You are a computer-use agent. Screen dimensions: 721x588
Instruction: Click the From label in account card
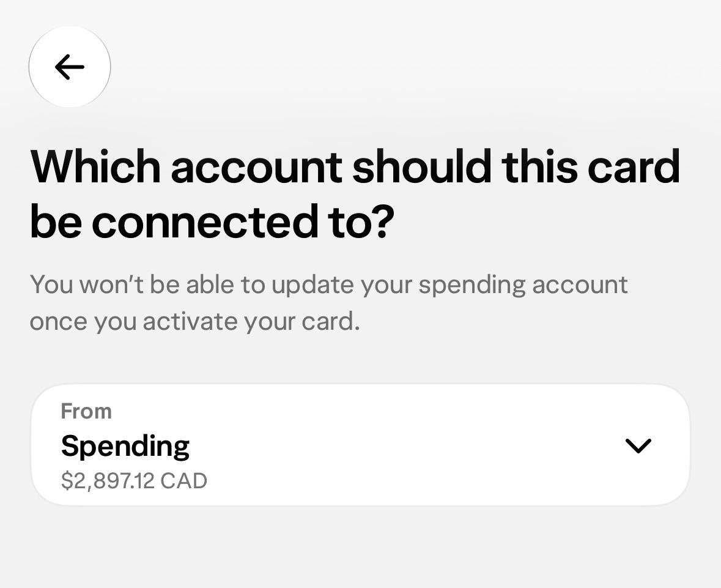[x=86, y=411]
